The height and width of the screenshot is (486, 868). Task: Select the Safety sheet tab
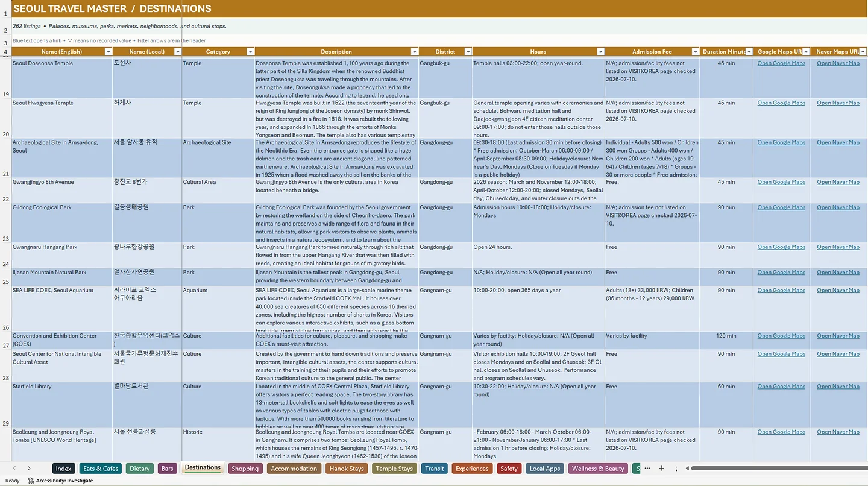click(509, 469)
